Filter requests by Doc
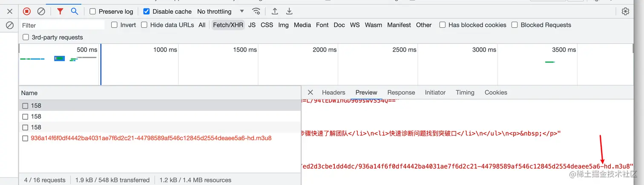The width and height of the screenshot is (644, 185). [x=339, y=25]
